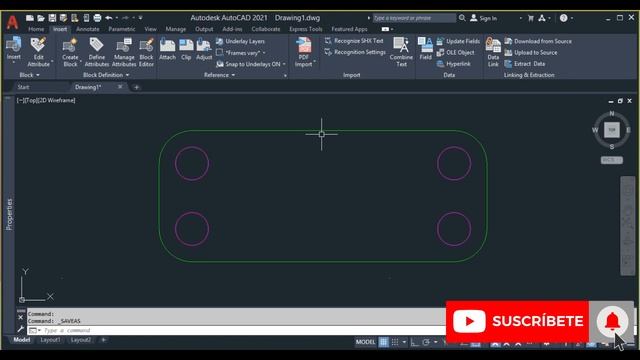Click the Undo arrow in quick-access toolbar
640x360 pixels.
pyautogui.click(x=109, y=18)
